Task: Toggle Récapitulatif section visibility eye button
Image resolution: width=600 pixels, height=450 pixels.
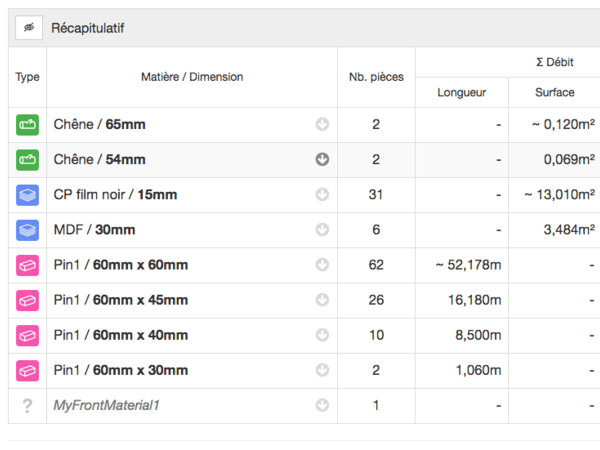Action: tap(29, 28)
